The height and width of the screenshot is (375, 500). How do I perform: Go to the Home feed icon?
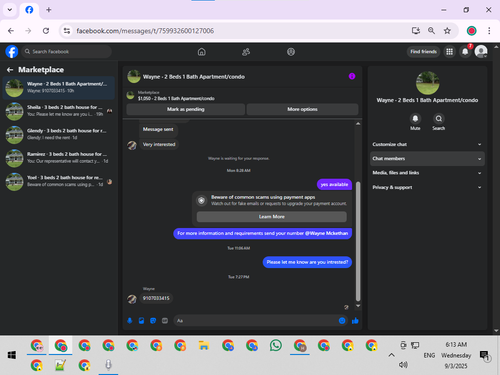tap(202, 52)
